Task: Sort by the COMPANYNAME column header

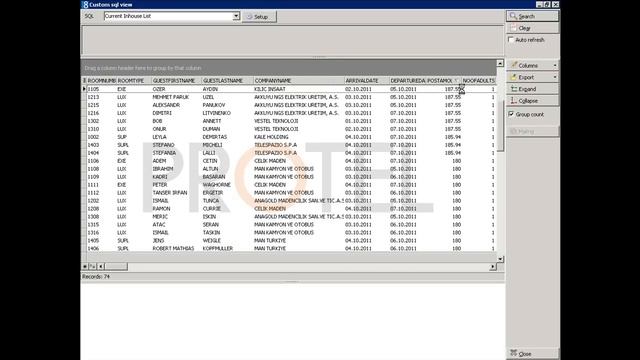Action: 299,81
